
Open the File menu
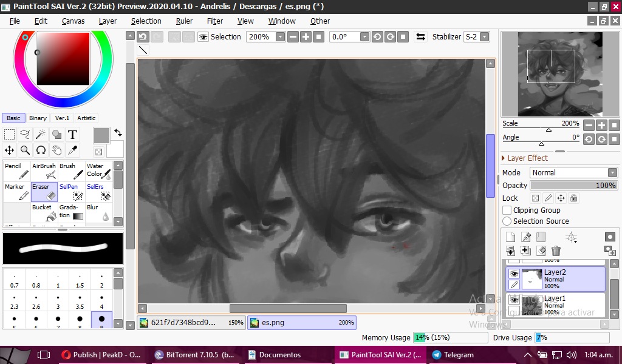(15, 21)
